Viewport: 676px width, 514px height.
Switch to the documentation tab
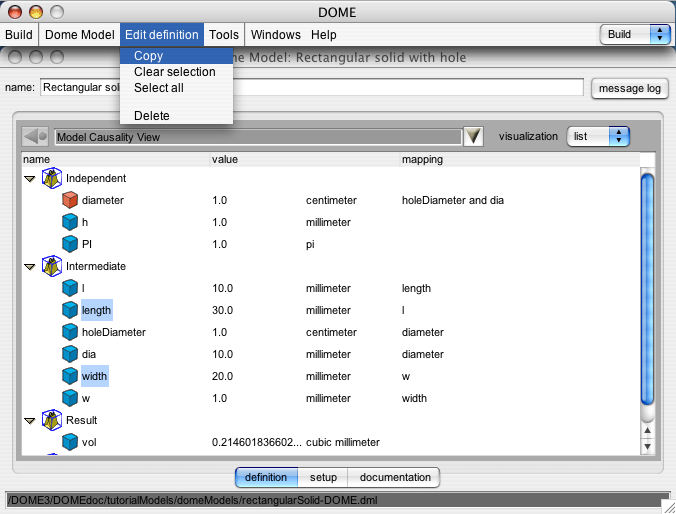[x=394, y=477]
